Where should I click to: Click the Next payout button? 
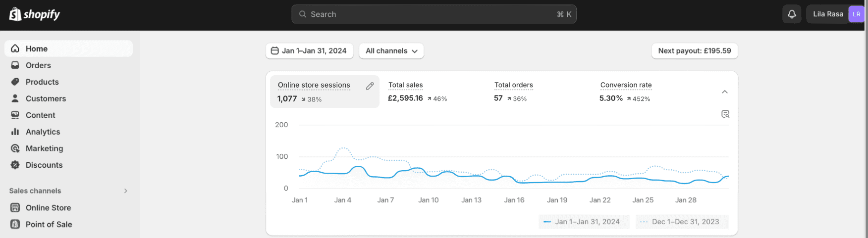[694, 51]
